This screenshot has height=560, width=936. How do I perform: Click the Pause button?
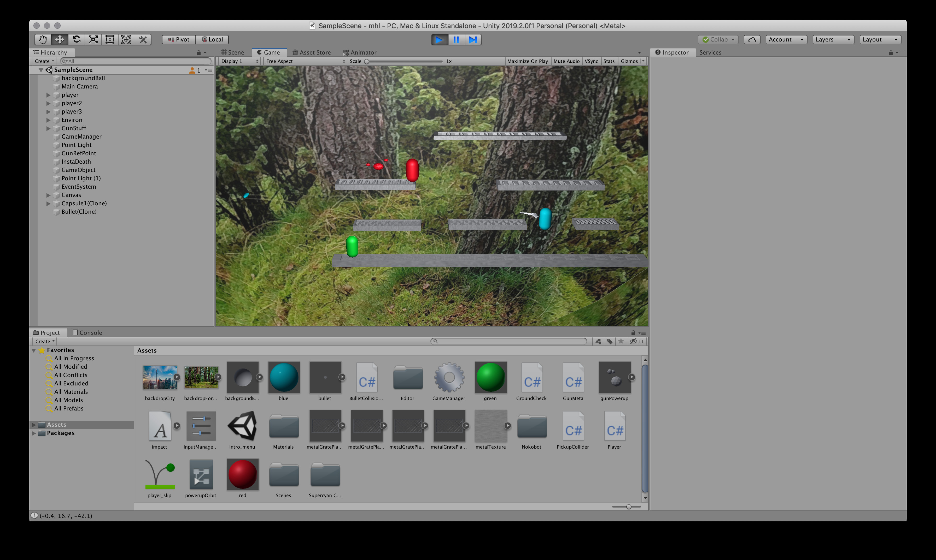(x=456, y=40)
